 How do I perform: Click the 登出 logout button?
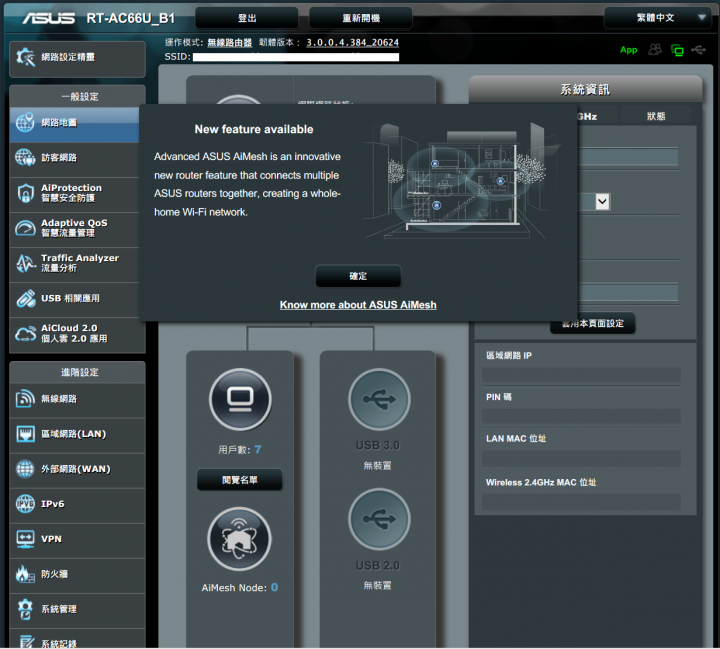click(x=247, y=18)
